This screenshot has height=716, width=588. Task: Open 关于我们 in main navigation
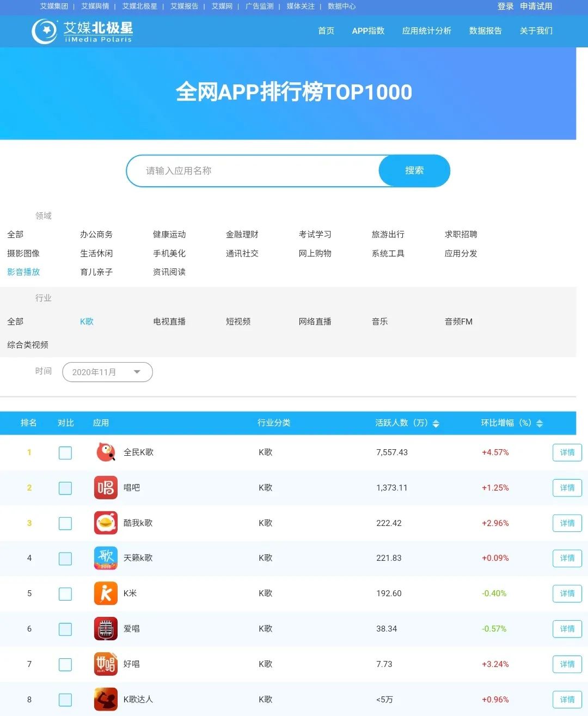click(536, 31)
